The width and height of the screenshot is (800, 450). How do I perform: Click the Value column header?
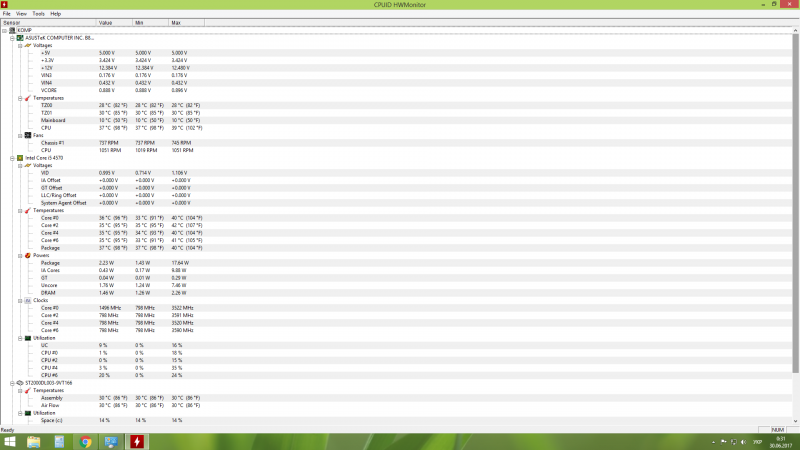tap(106, 22)
